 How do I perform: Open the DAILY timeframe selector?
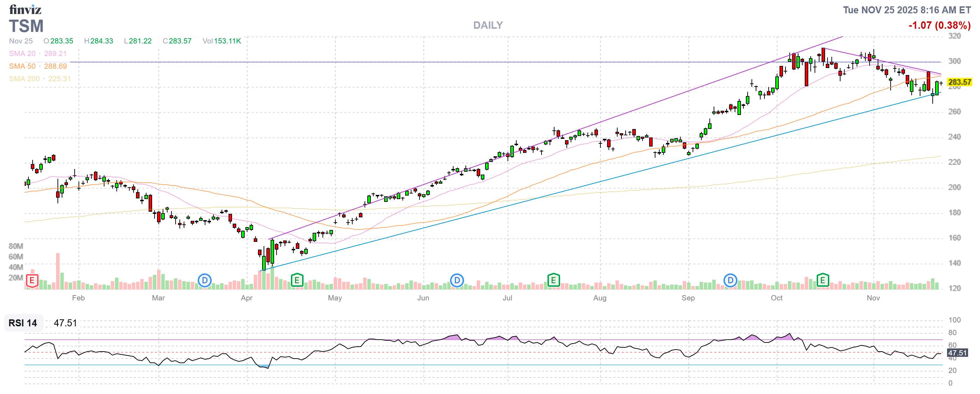[488, 25]
